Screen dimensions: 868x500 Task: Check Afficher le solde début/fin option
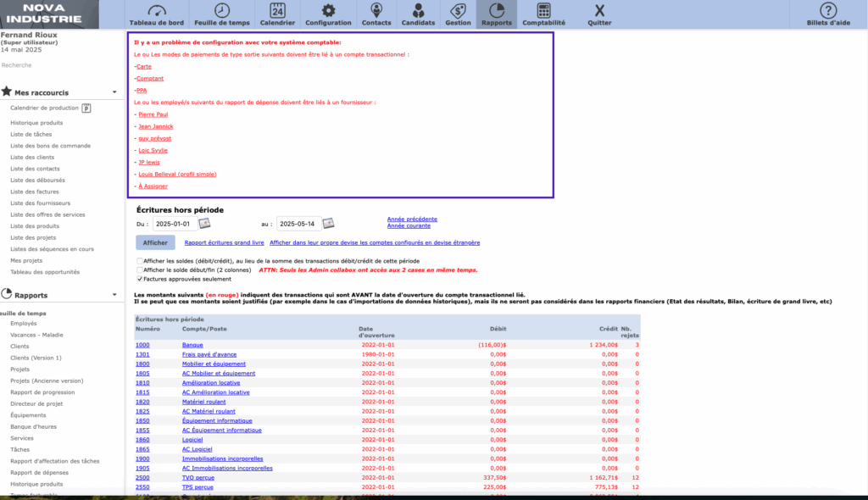tap(140, 269)
